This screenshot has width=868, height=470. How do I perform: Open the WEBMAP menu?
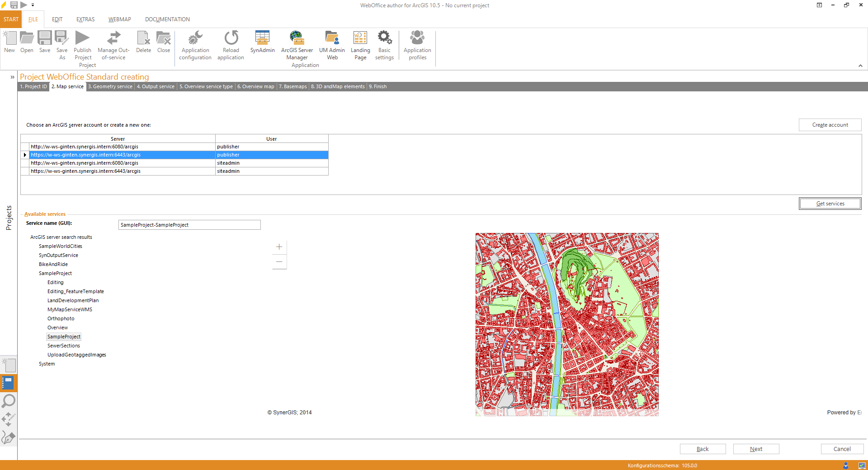click(x=119, y=19)
